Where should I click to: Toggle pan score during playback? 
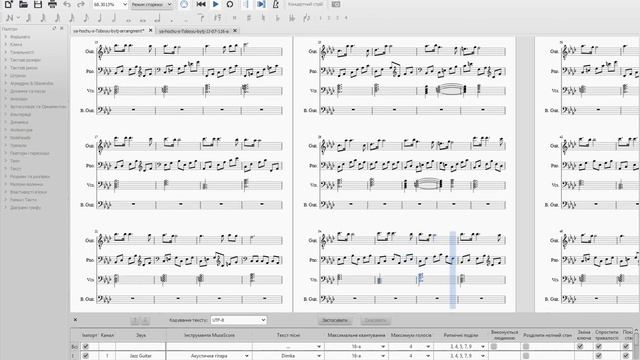click(261, 4)
